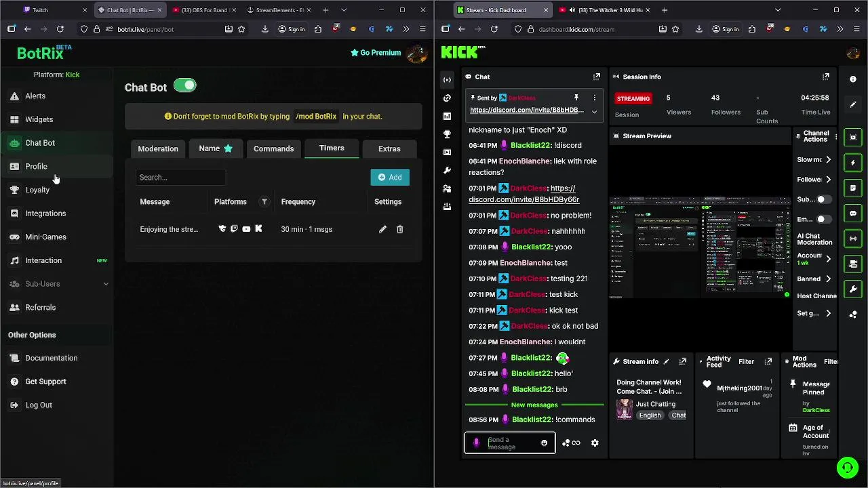Viewport: 868px width, 488px height.
Task: Expand Banned list in Channel Actions
Action: pyautogui.click(x=828, y=279)
